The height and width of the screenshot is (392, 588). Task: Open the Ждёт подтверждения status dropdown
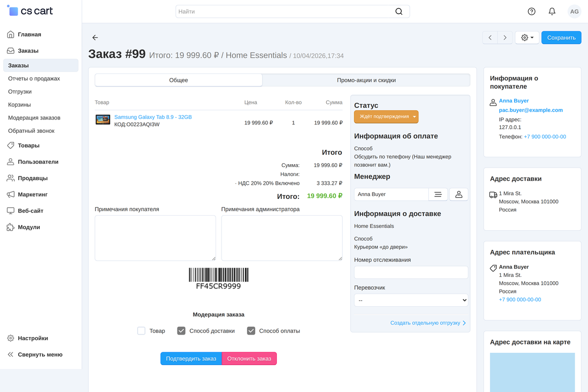386,117
